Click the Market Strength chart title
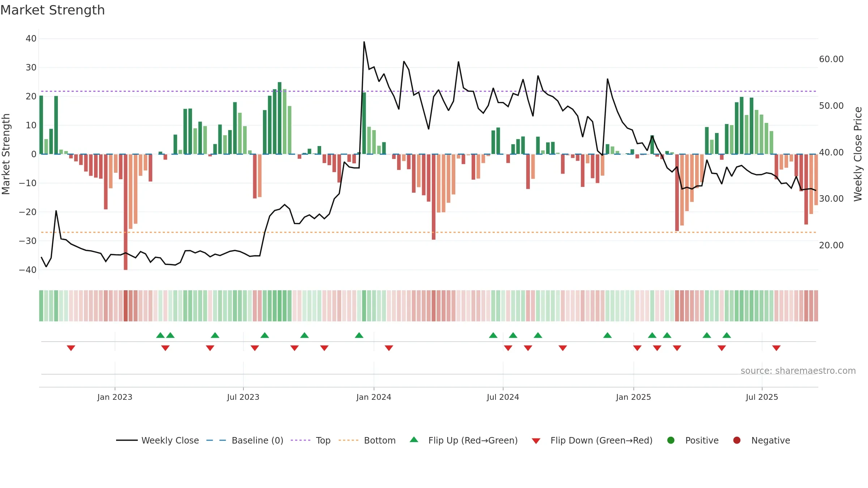 (52, 10)
